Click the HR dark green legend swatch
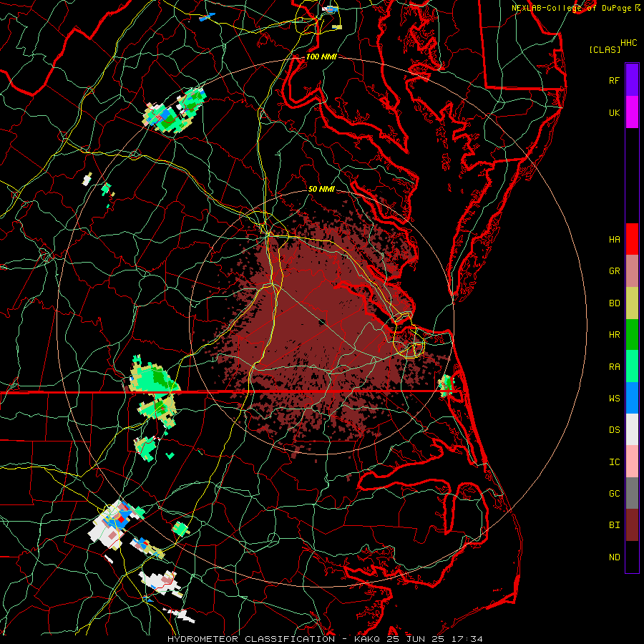Screen dimensions: 644x644 click(x=632, y=334)
